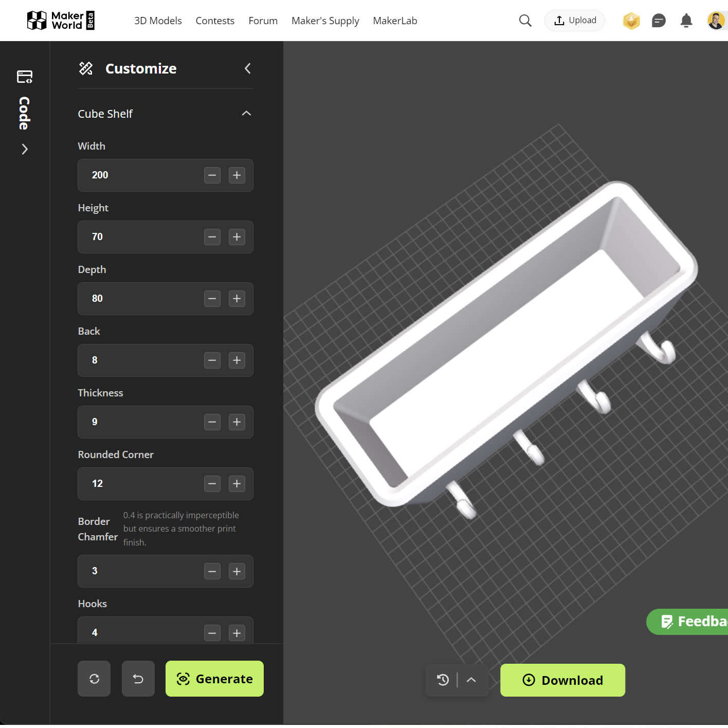Click the undo arrow button

pyautogui.click(x=138, y=679)
